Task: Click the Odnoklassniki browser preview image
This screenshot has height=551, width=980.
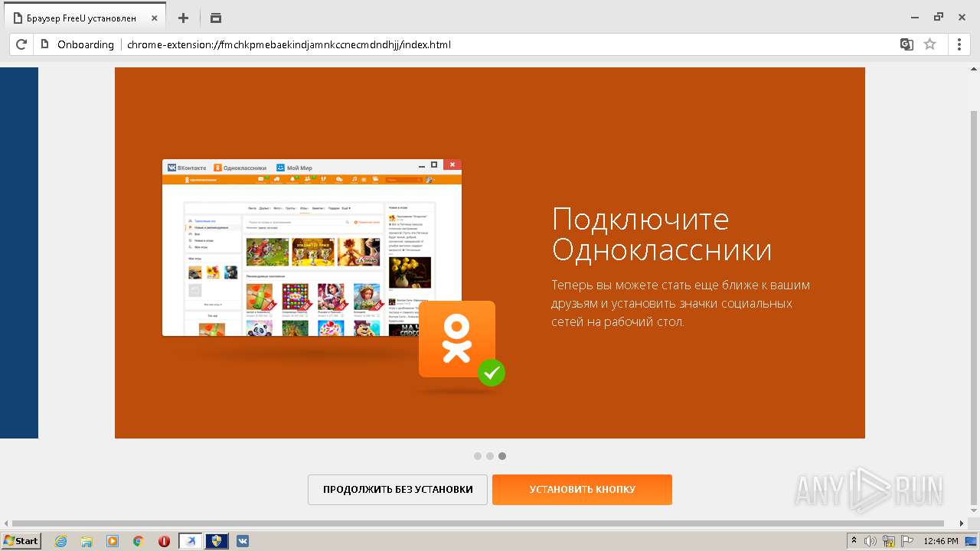Action: [312, 247]
